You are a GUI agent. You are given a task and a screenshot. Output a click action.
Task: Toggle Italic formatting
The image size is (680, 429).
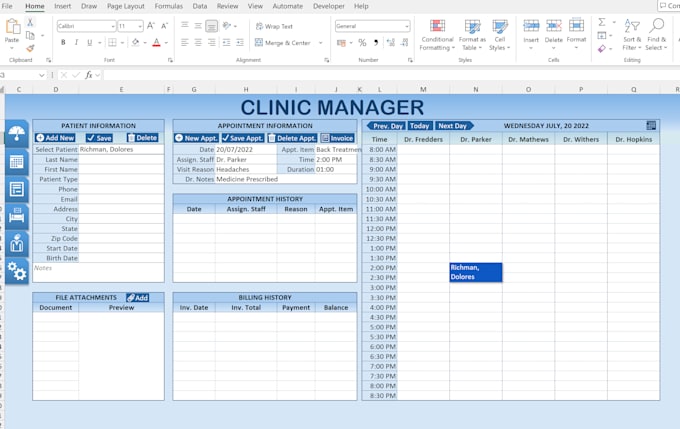tap(76, 43)
